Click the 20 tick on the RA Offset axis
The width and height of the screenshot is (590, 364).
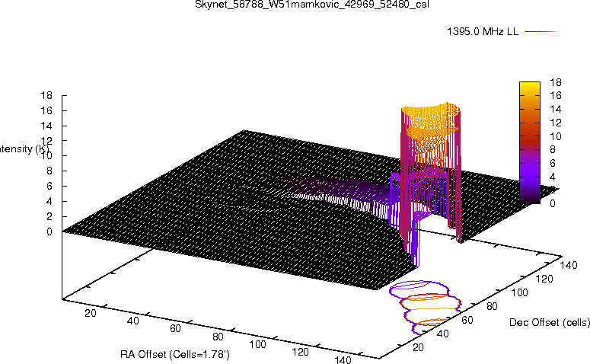[91, 313]
